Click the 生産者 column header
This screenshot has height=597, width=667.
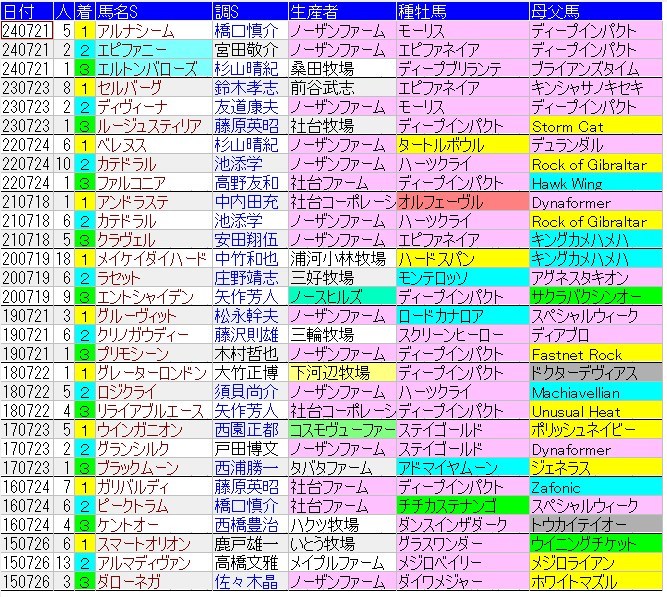(342, 11)
